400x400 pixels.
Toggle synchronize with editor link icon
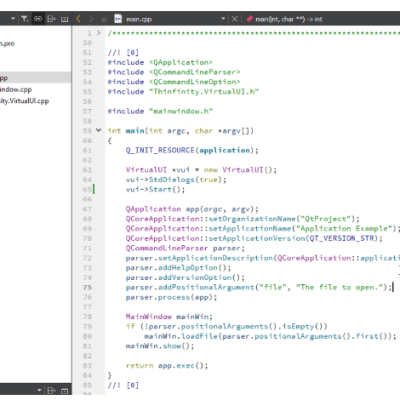click(38, 19)
